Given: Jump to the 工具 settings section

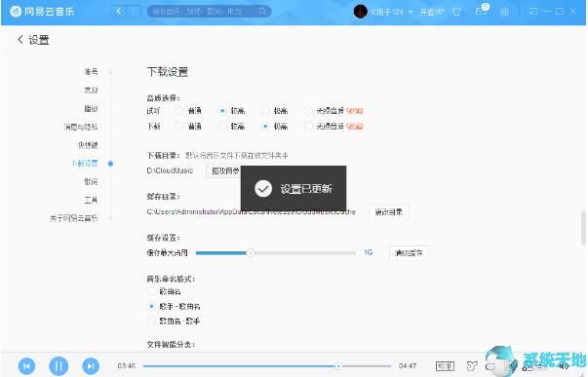Looking at the screenshot, I should tap(91, 200).
